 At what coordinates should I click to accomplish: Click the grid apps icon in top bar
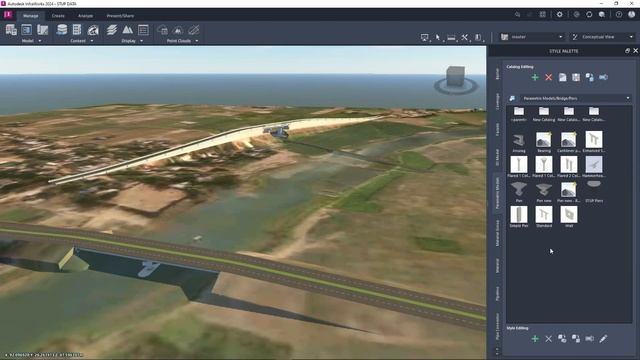click(542, 14)
